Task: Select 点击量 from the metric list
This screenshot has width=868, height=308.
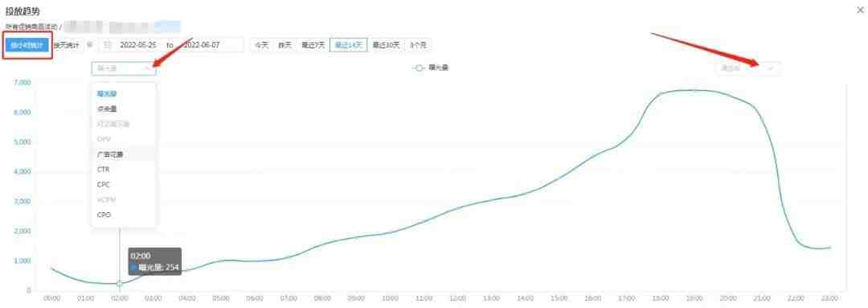Action: (x=107, y=109)
